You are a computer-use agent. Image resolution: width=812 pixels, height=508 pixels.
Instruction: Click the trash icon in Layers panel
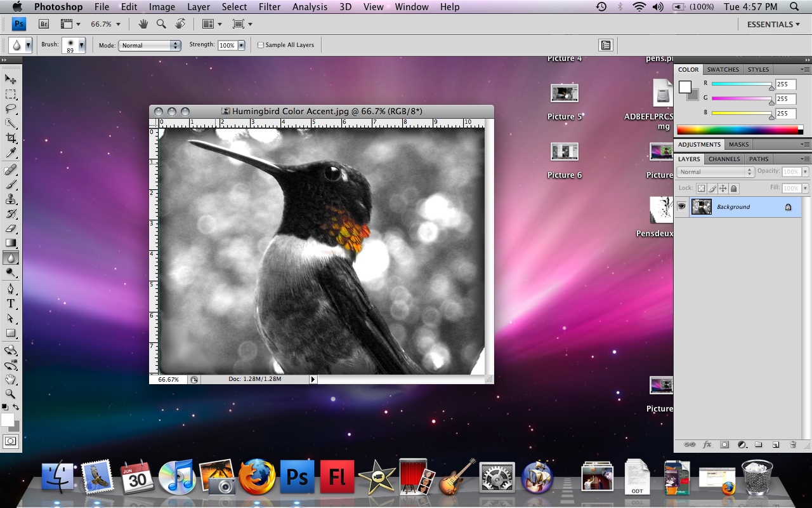793,444
